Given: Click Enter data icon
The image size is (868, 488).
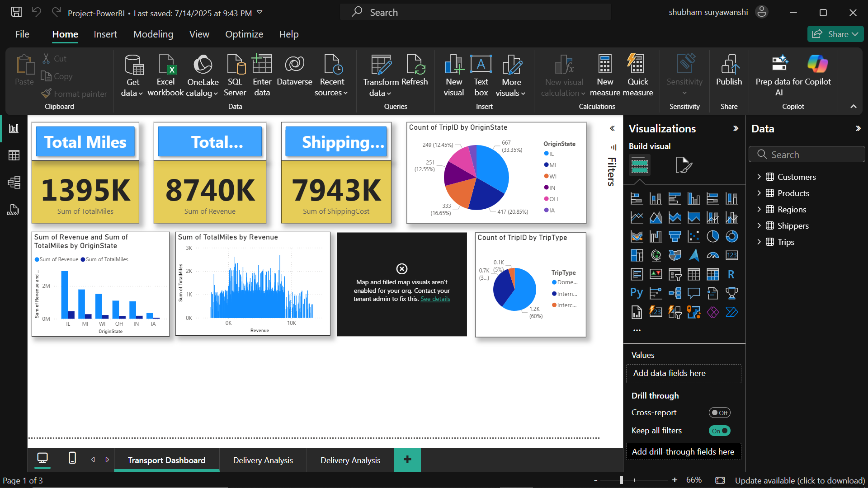Looking at the screenshot, I should 262,75.
